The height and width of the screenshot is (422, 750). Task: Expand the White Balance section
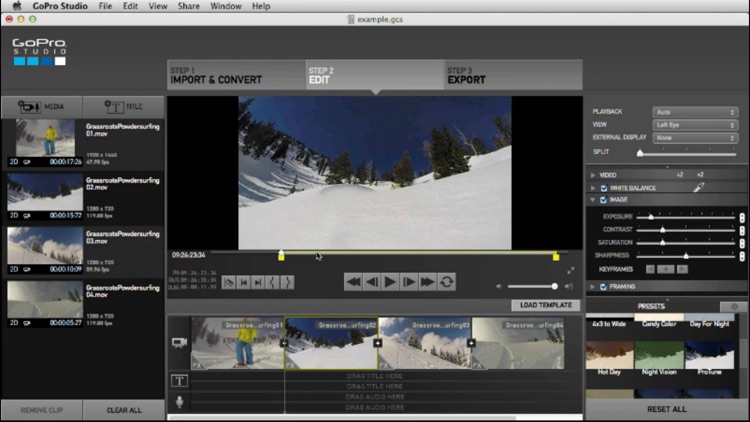click(x=593, y=188)
